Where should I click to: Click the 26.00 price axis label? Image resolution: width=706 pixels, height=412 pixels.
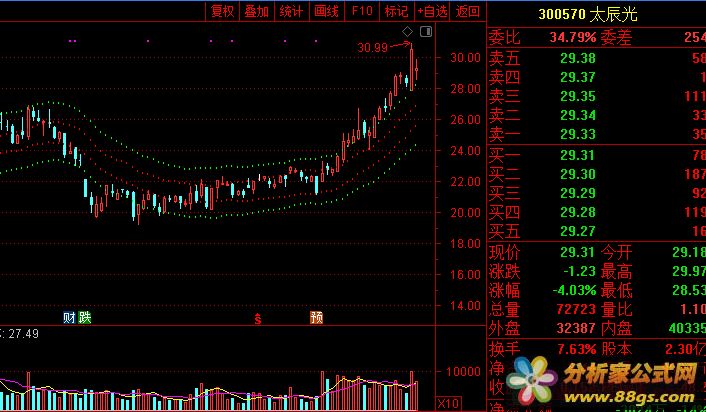click(466, 119)
